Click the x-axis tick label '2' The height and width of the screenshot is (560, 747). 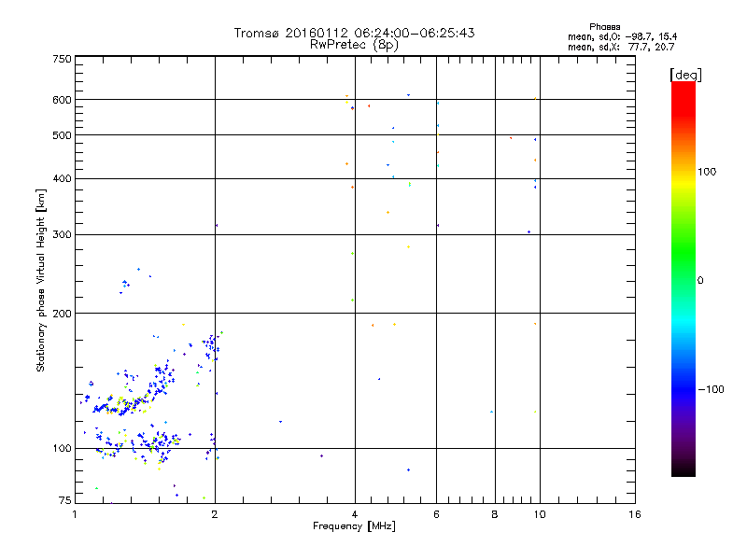pos(215,514)
